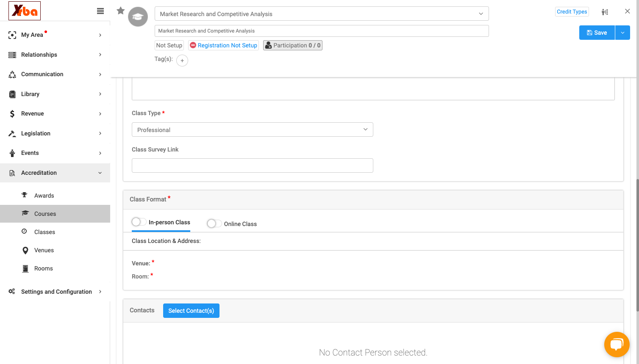This screenshot has height=364, width=639.
Task: Click the page vertical scrollbar
Action: pos(637,245)
